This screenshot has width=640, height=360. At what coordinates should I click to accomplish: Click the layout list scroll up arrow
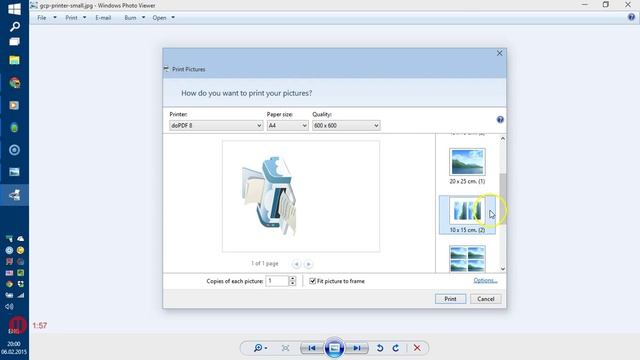[502, 139]
